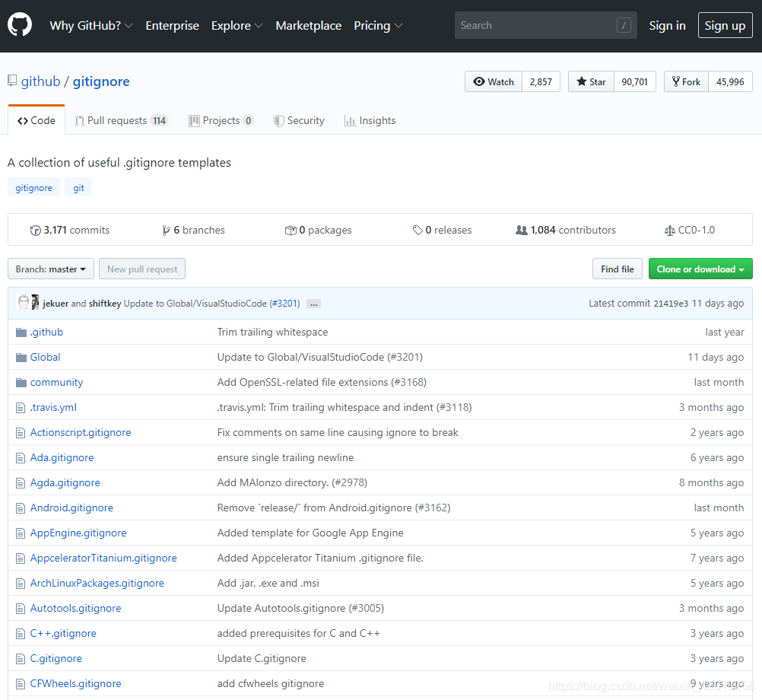Open the forks count 45,996

pos(730,81)
